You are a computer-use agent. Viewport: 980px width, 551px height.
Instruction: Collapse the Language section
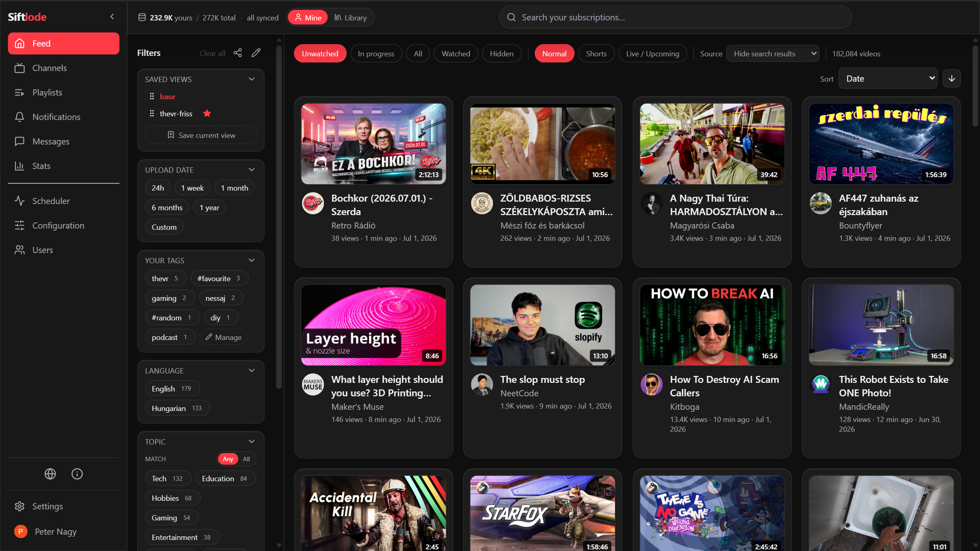252,371
